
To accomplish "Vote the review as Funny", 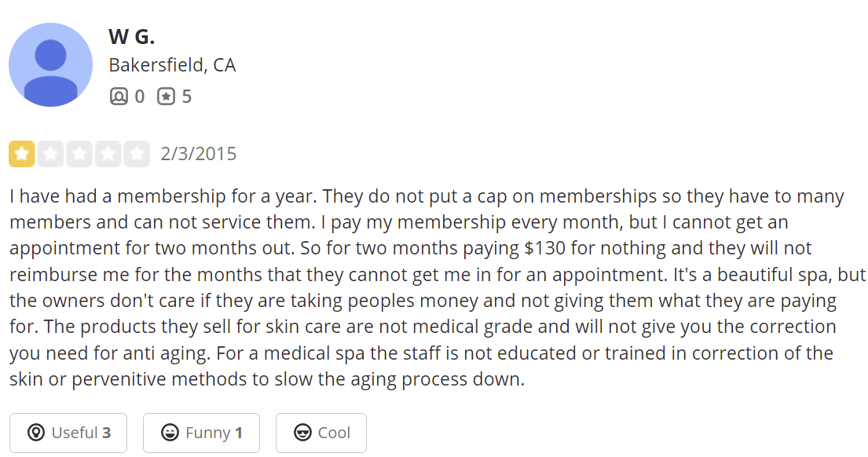I will tap(201, 433).
